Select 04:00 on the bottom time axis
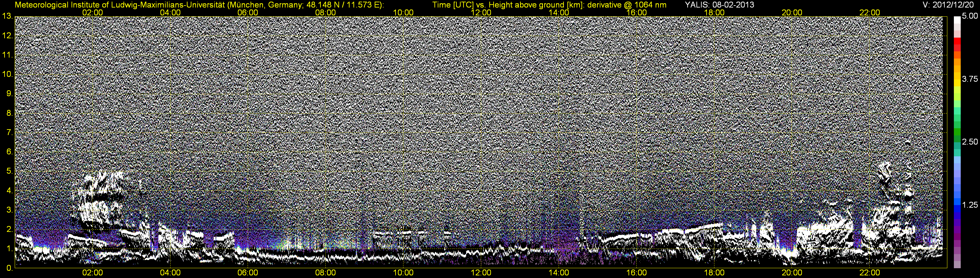 pyautogui.click(x=170, y=273)
